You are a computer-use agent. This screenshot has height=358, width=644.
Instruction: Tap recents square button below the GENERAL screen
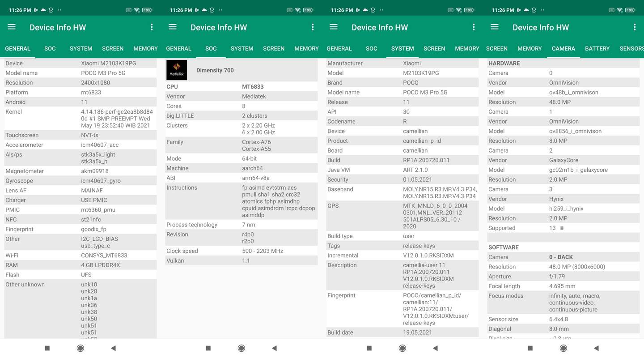[x=47, y=348]
